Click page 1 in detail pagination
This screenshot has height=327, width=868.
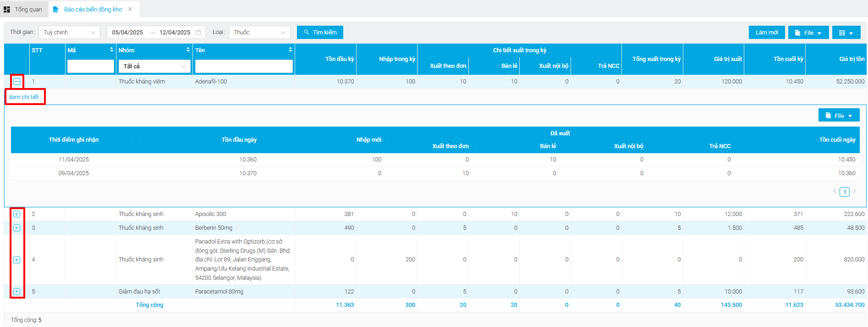click(845, 192)
